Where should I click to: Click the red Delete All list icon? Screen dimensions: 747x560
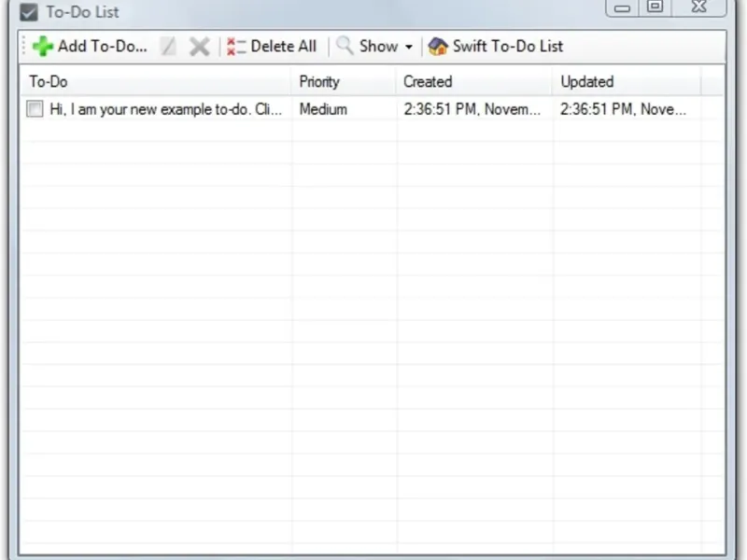(x=236, y=46)
